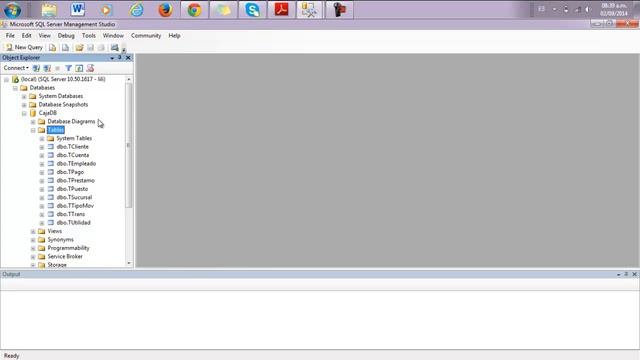Expand the Database Diagrams folder

click(33, 122)
